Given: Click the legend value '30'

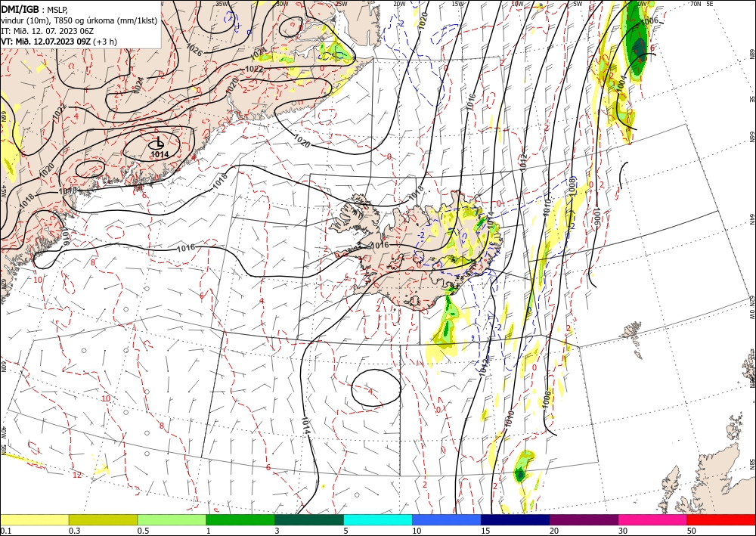Looking at the screenshot, I should coord(624,531).
